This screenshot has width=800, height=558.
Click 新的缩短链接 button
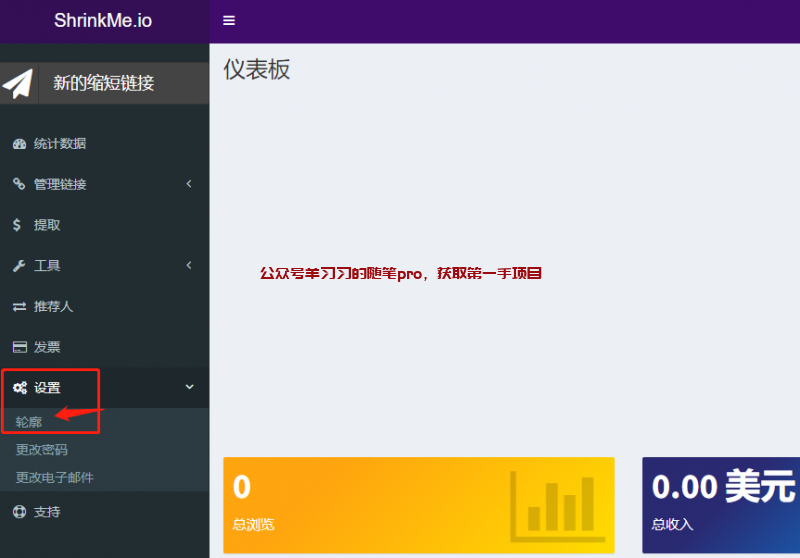(x=104, y=83)
